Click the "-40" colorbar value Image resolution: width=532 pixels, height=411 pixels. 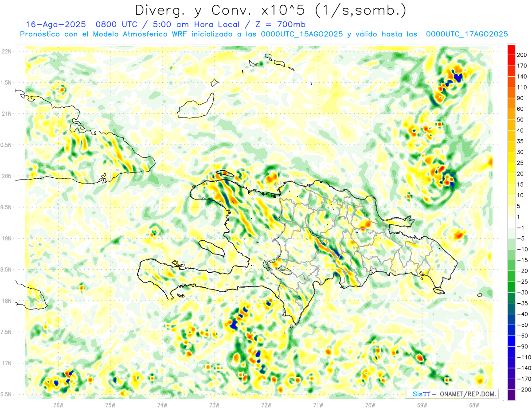522,314
